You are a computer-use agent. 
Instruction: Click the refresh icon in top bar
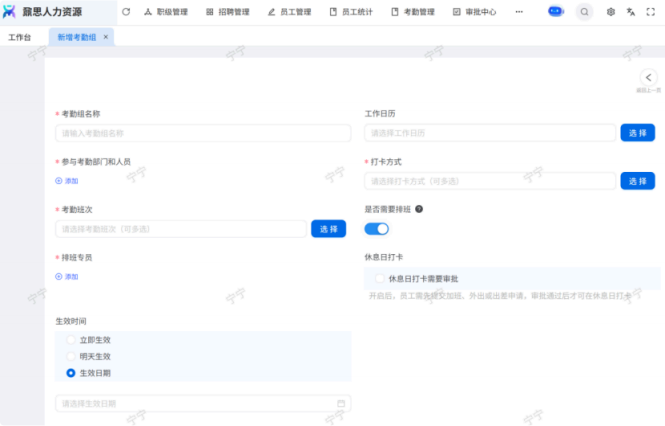(x=126, y=12)
